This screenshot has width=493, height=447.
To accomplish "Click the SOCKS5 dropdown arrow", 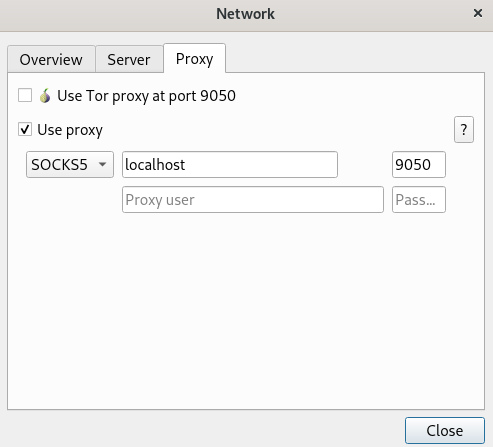I will click(102, 164).
